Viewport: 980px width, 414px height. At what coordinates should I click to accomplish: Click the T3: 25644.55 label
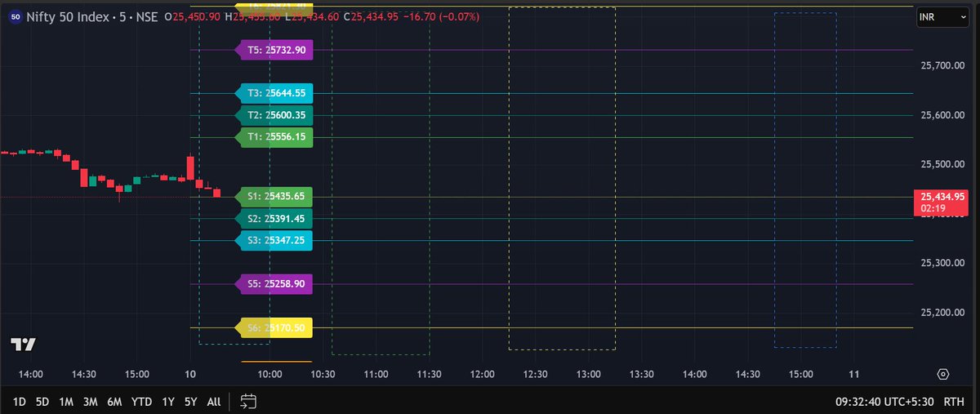(x=273, y=93)
